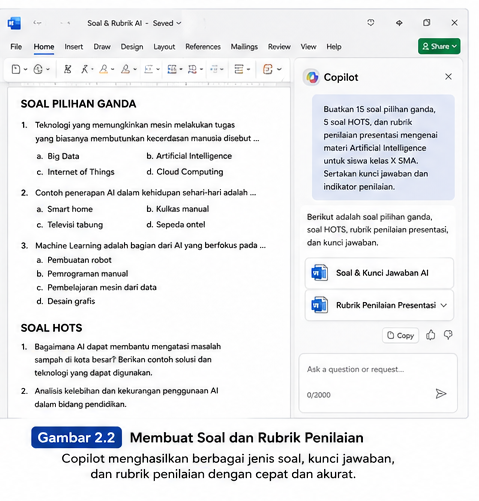Click the font color letter icon
The width and height of the screenshot is (479, 501).
[125, 69]
